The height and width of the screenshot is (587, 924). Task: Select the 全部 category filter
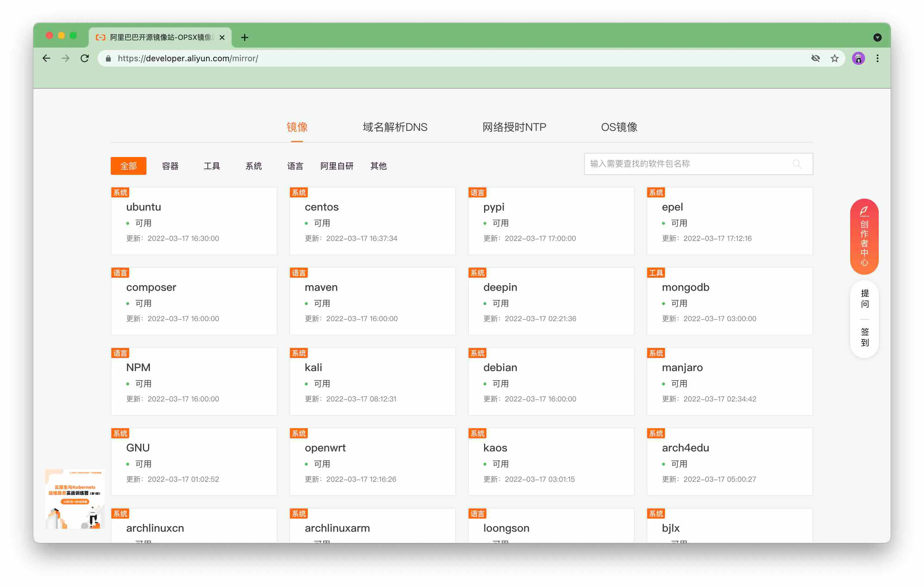click(128, 166)
